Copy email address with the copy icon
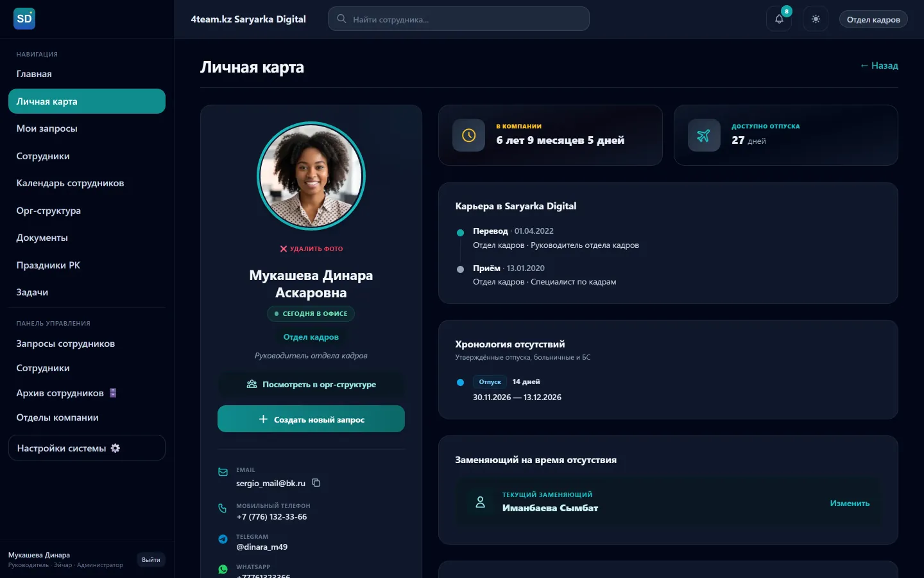 coord(316,483)
